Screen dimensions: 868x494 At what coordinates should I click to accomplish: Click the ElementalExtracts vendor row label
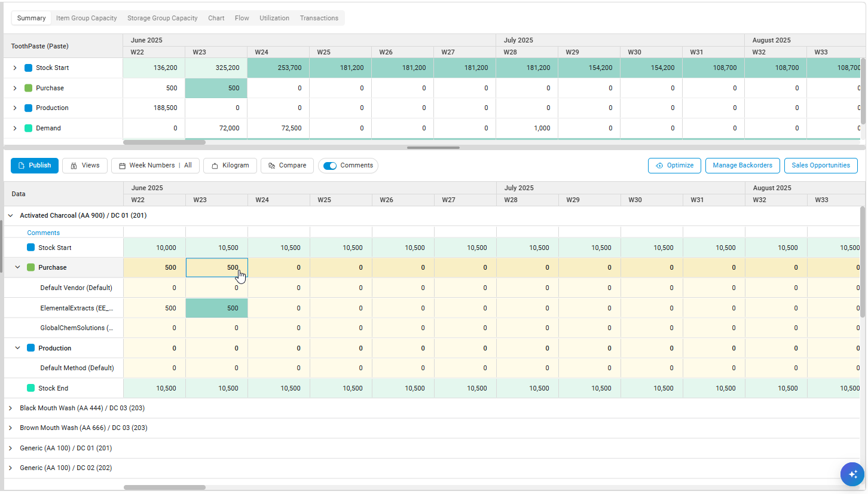77,308
